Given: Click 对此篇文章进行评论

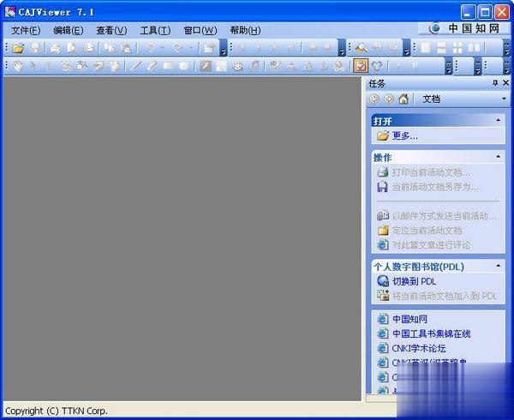Looking at the screenshot, I should 431,245.
